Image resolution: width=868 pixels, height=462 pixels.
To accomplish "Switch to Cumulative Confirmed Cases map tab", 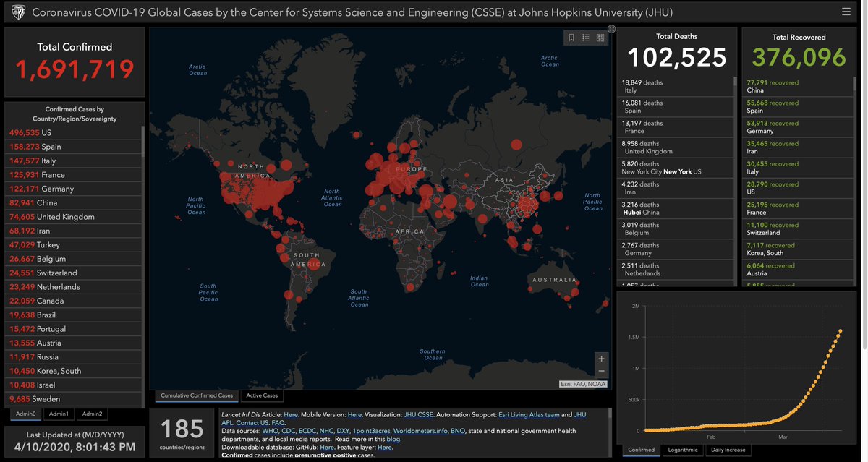I will 197,395.
